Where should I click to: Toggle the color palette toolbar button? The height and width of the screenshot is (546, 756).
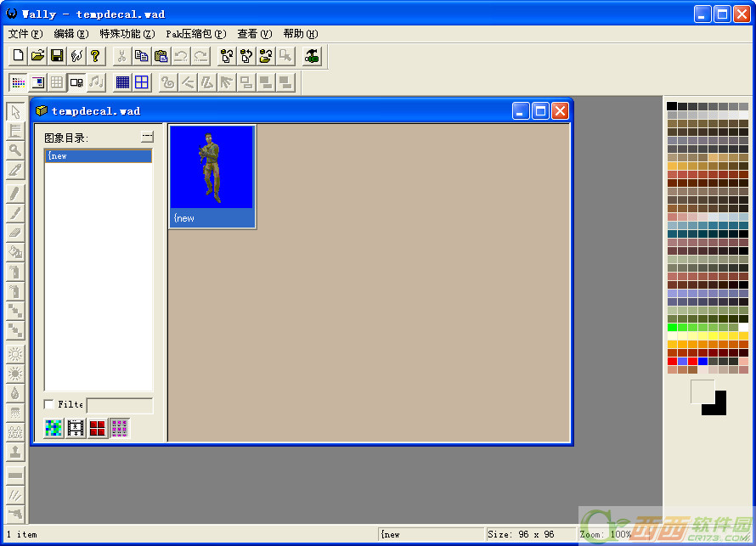19,82
